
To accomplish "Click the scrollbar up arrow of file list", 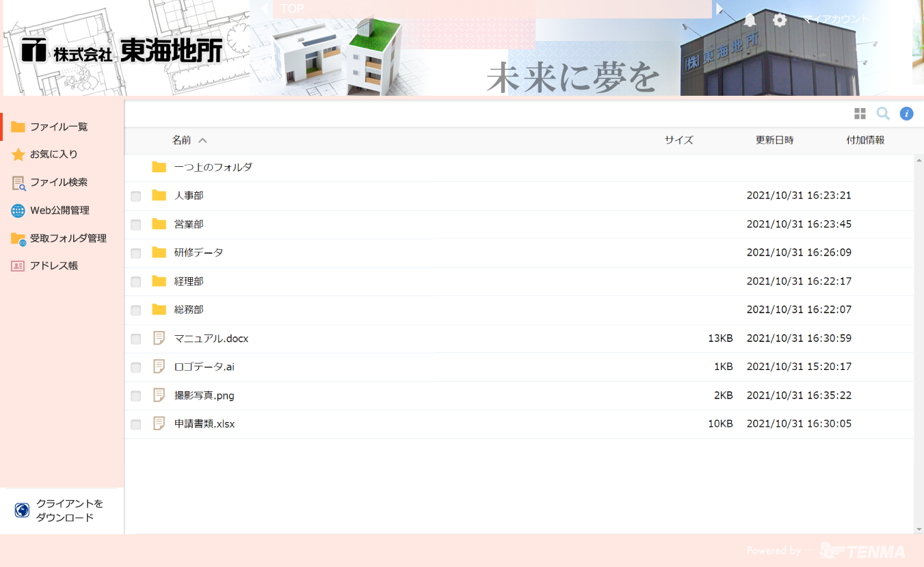I will [919, 159].
